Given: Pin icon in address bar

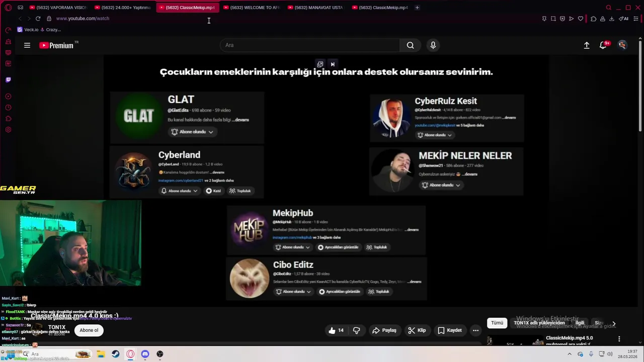Looking at the screenshot, I should point(544,19).
